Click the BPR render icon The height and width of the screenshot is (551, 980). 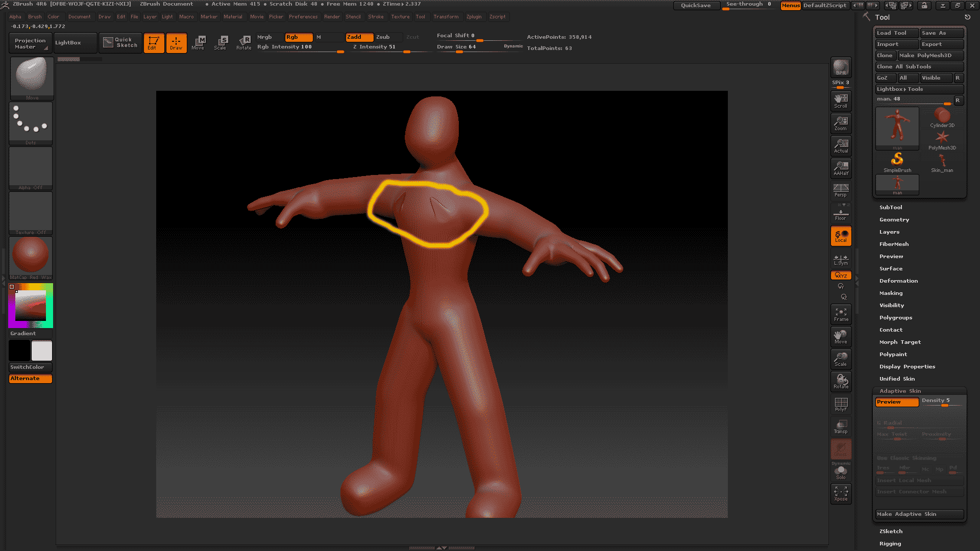tap(841, 67)
